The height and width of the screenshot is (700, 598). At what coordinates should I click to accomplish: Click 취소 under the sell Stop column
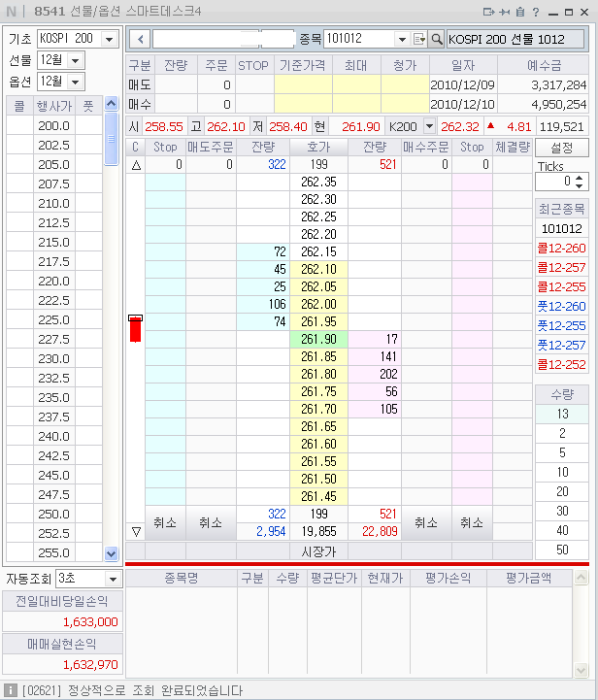165,522
